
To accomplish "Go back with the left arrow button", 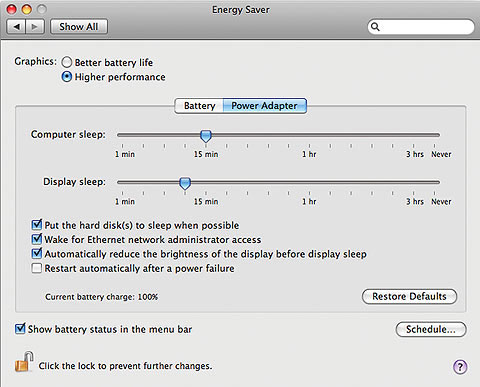I will [16, 27].
